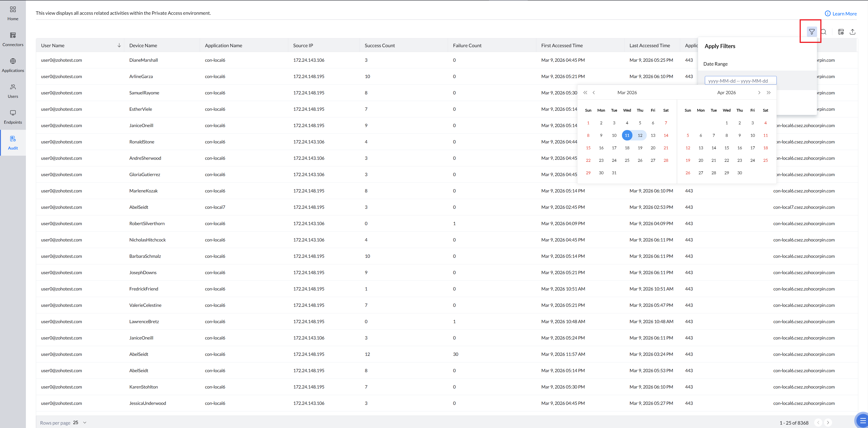Click the search magnifier icon

click(x=823, y=32)
